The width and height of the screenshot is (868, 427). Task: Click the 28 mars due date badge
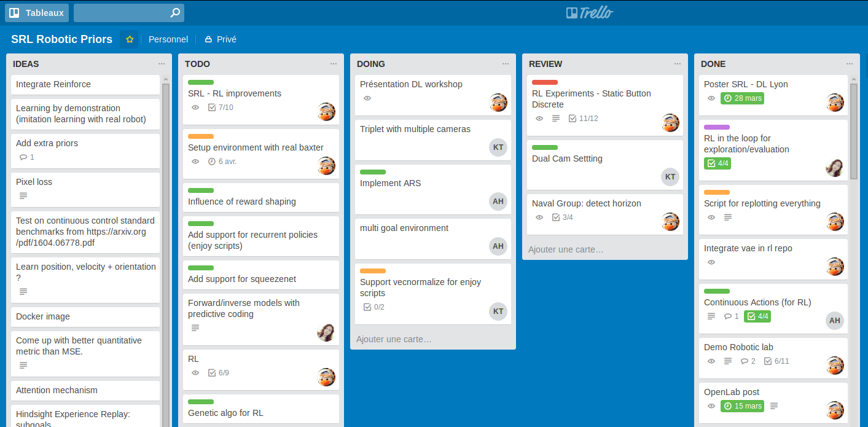pos(742,98)
